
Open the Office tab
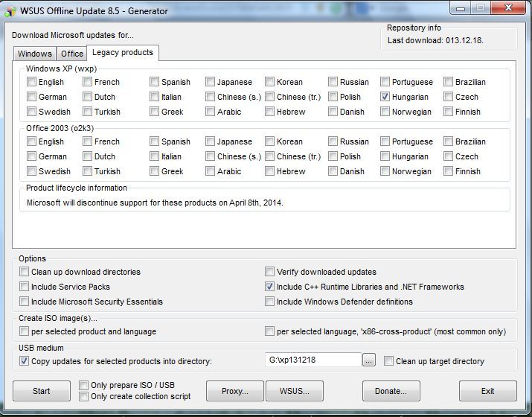coord(72,54)
